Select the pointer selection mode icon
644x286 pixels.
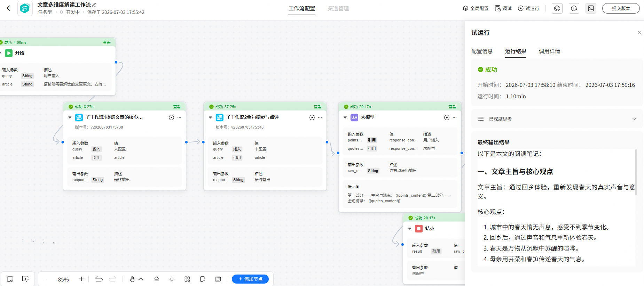pyautogui.click(x=25, y=279)
